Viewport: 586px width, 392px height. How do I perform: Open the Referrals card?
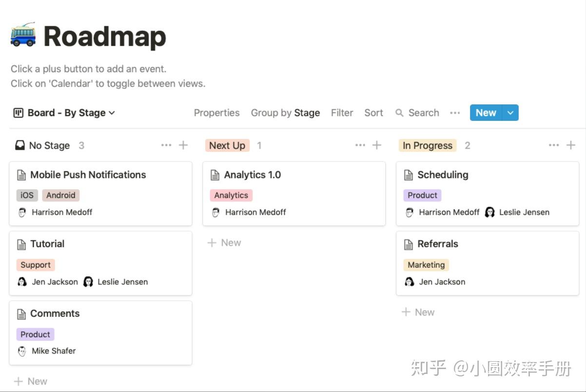488,263
